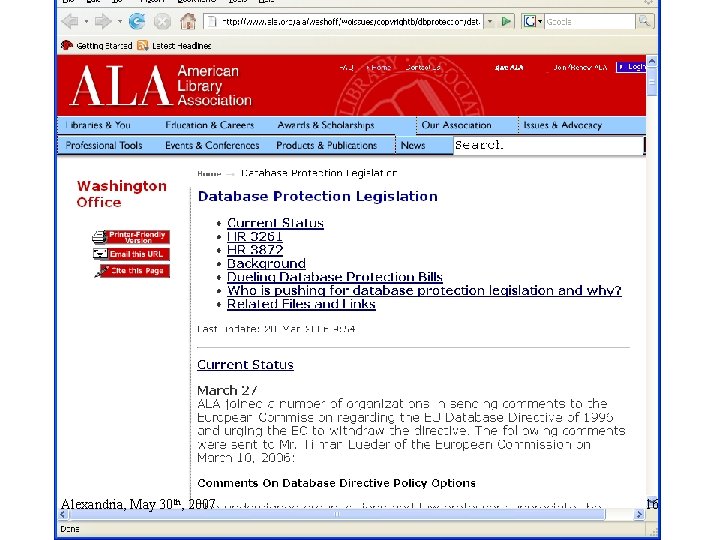Go to the Home page icon

click(x=188, y=21)
